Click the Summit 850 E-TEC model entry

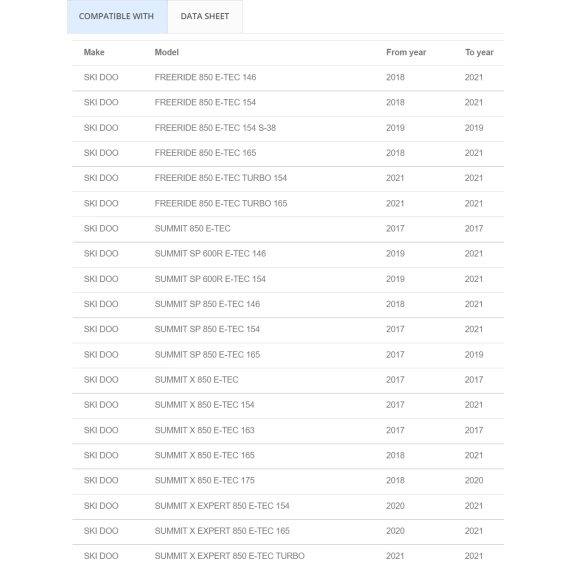tap(193, 229)
